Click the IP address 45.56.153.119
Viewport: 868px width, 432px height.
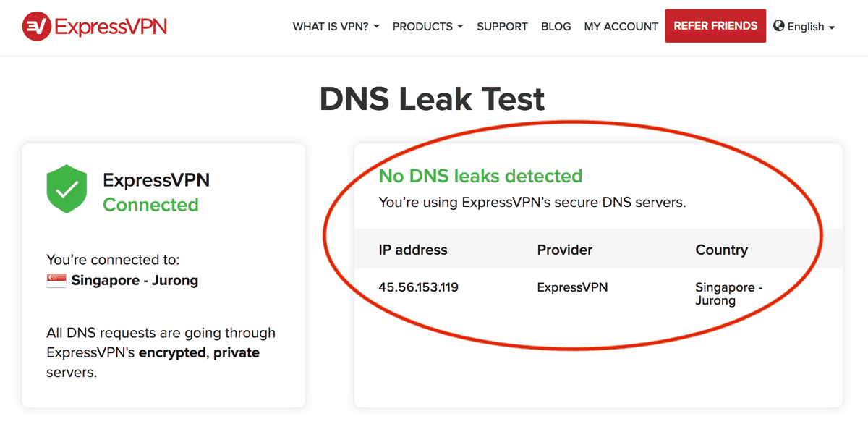[x=418, y=287]
